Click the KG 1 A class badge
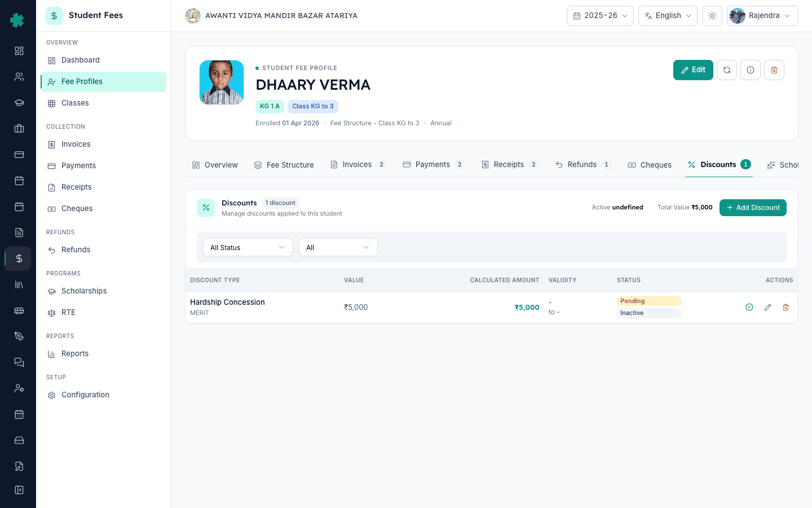812x508 pixels. point(270,106)
